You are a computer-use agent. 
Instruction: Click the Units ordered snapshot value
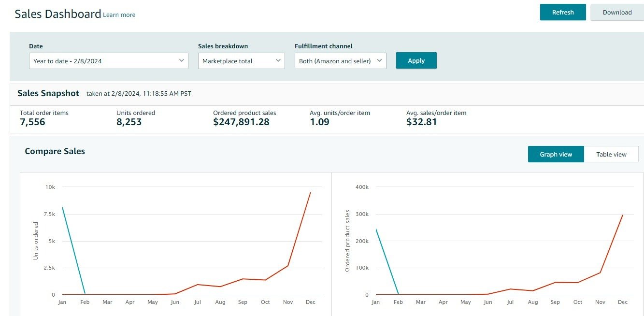coord(129,122)
